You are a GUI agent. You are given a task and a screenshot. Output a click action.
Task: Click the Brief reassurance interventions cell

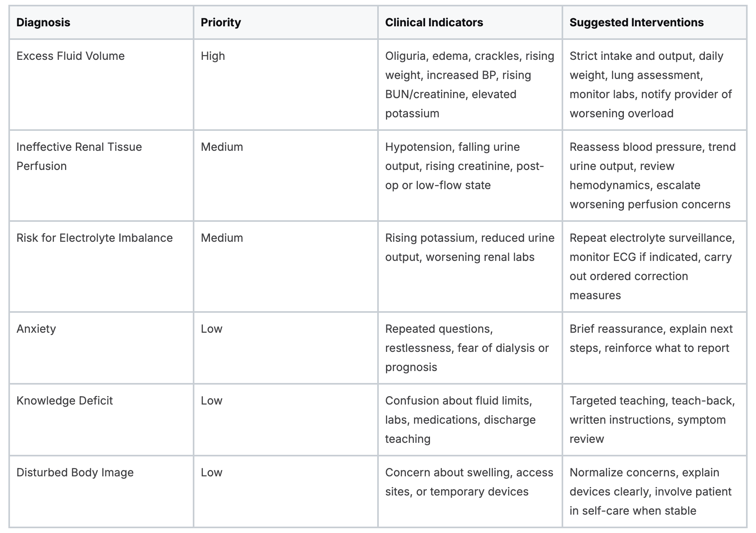point(655,348)
